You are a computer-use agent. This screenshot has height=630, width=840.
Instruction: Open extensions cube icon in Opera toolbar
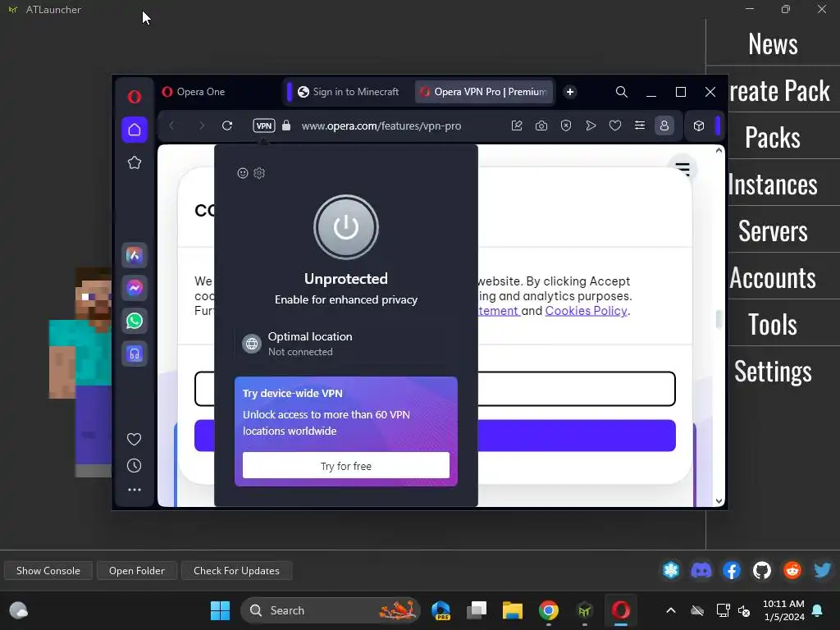[x=699, y=126]
